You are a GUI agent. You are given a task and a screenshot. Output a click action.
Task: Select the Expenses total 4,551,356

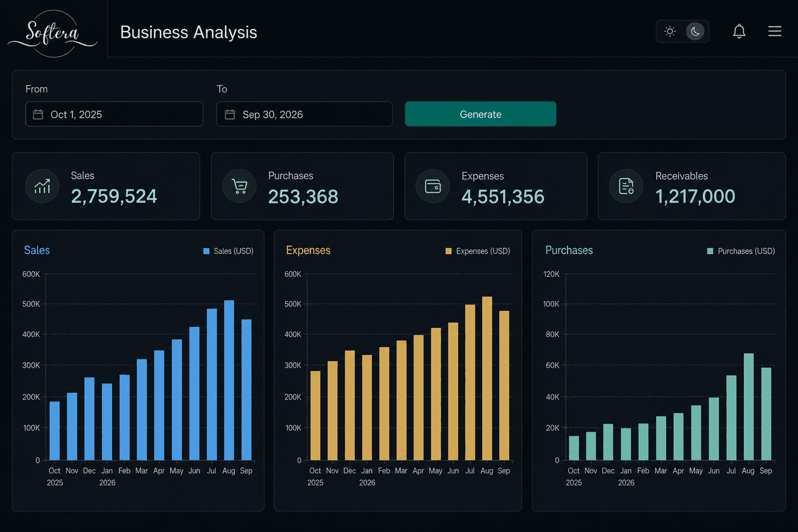(503, 197)
